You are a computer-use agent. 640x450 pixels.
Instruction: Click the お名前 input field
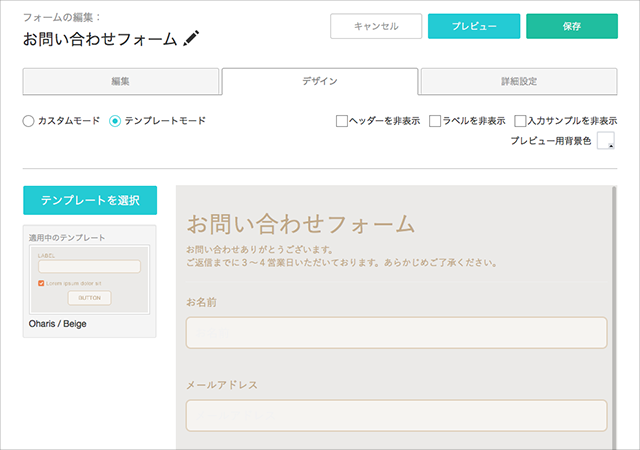(396, 333)
